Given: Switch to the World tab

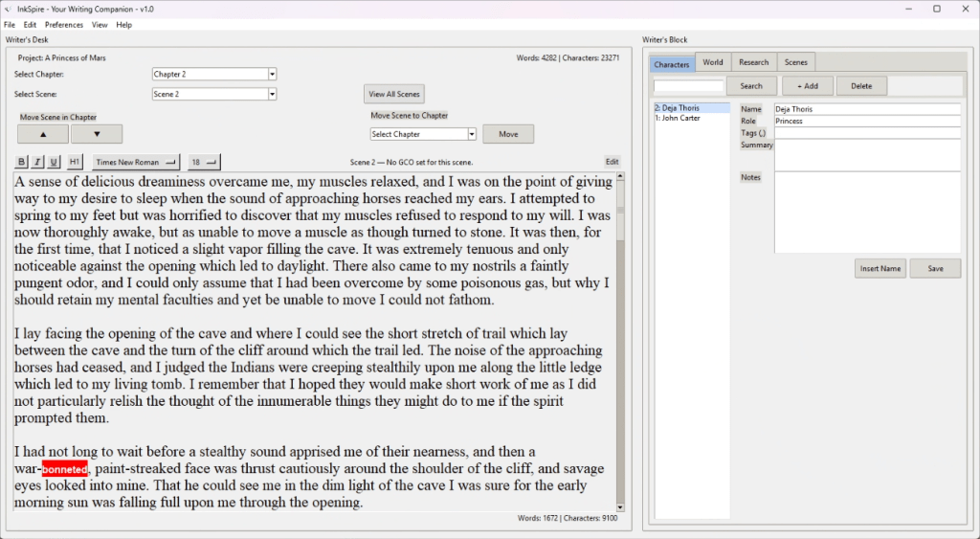Looking at the screenshot, I should [713, 62].
